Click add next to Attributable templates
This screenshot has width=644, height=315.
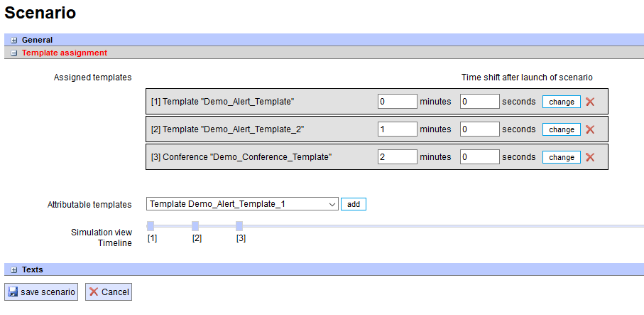pyautogui.click(x=353, y=204)
